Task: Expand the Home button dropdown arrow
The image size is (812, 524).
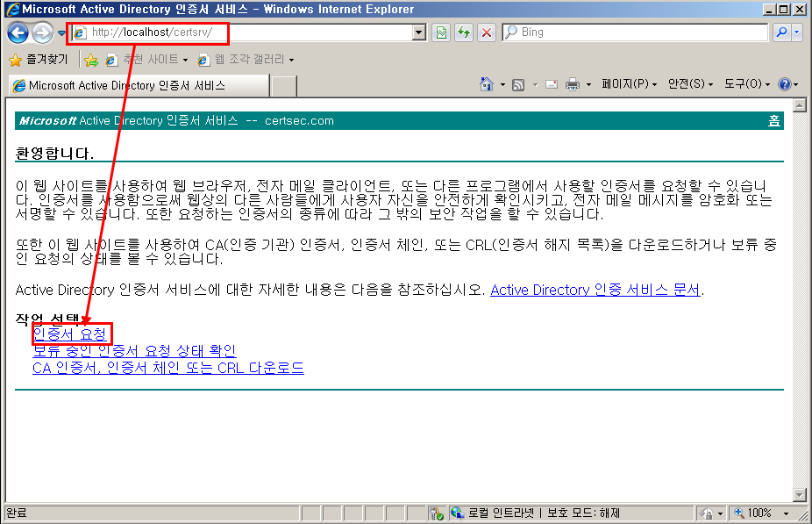Action: (502, 84)
